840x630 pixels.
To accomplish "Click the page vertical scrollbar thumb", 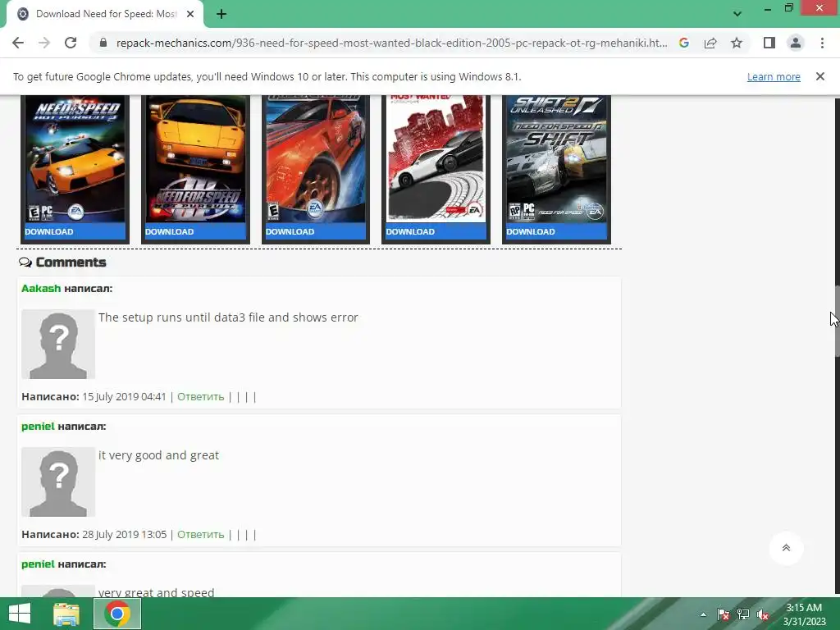I will [837, 322].
